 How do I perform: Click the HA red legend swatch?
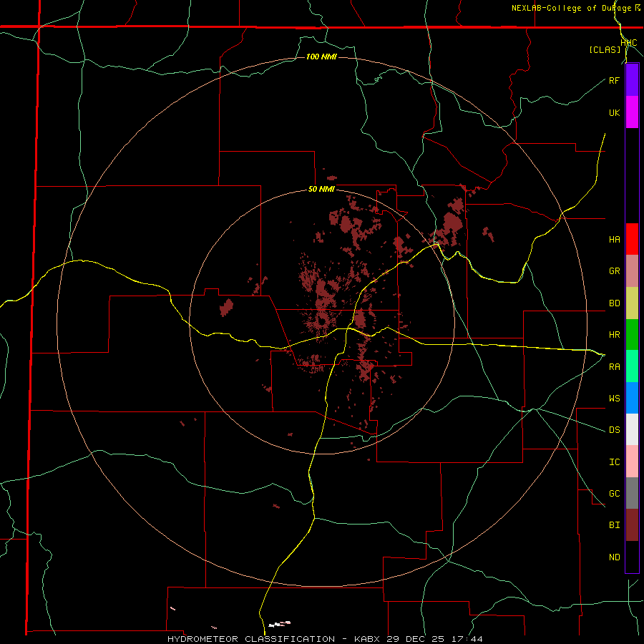632,239
